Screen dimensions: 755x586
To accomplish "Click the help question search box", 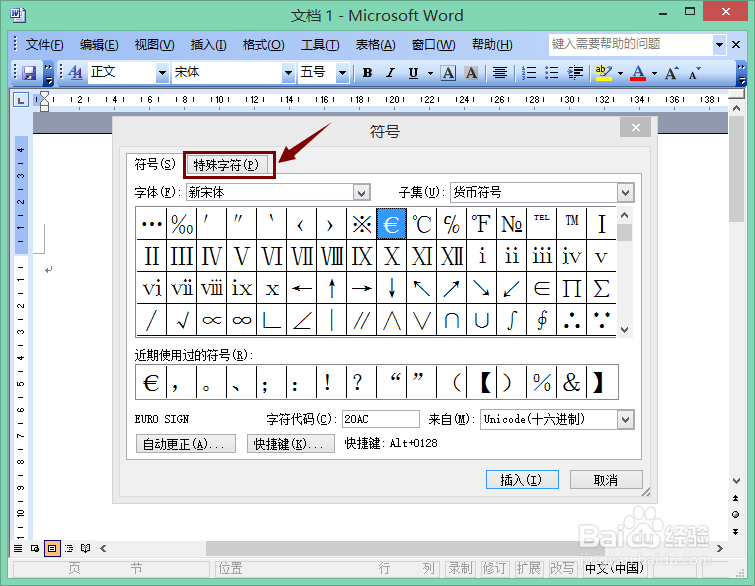I will 630,44.
